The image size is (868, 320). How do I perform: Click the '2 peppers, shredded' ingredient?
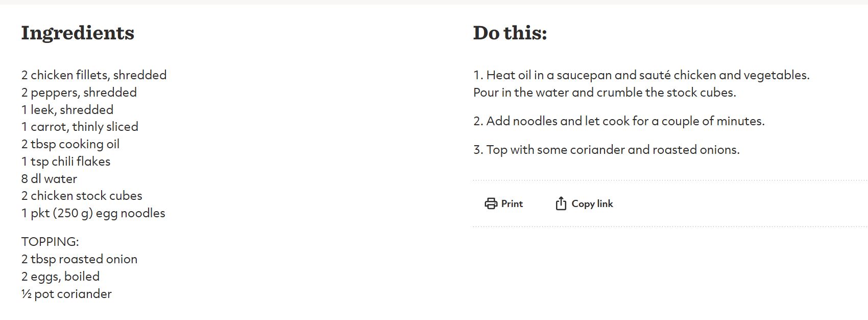click(x=79, y=93)
